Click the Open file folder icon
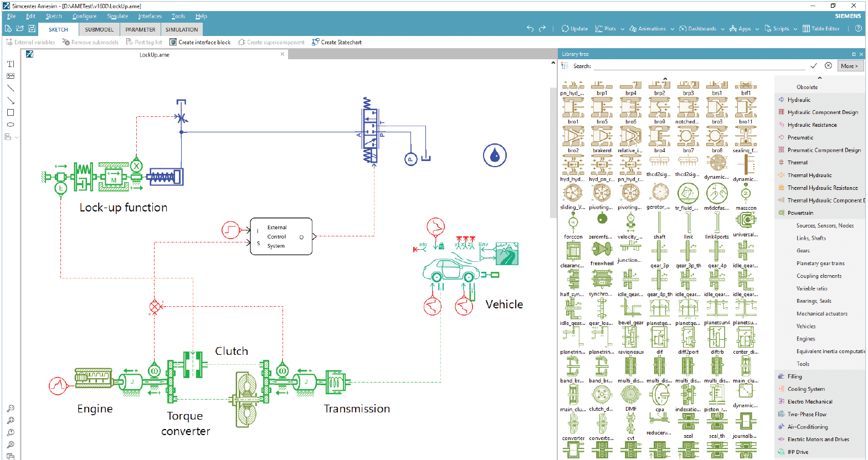The width and height of the screenshot is (868, 460). pyautogui.click(x=20, y=29)
